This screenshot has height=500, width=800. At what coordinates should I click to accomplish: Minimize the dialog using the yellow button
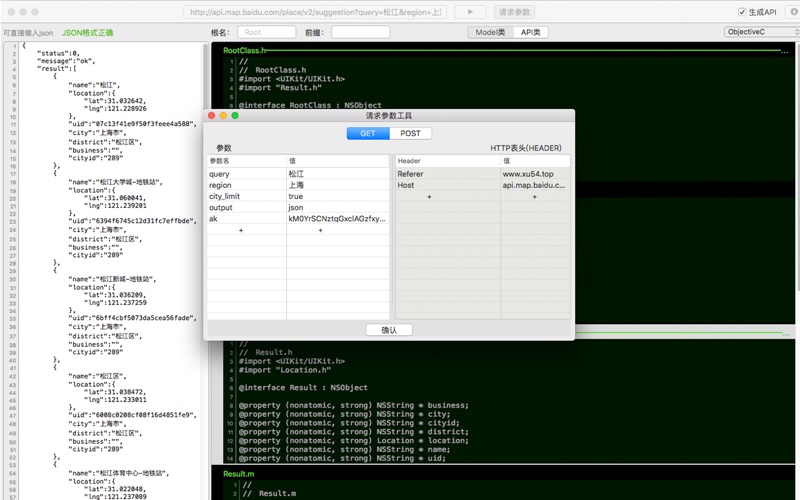tap(224, 116)
